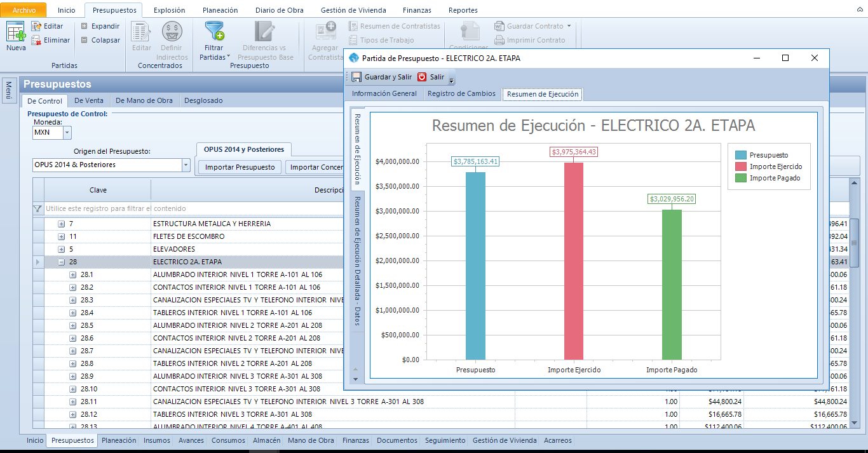Collapse row 28 ELECTRICO 2A. ETAPA
The height and width of the screenshot is (453, 868).
pos(62,262)
